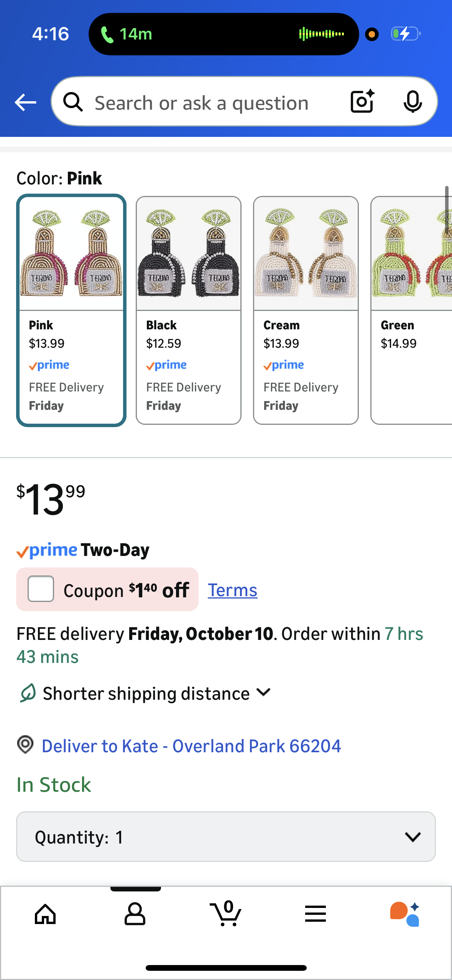Launch the Rufus AI assistant icon
452x980 pixels.
(405, 914)
